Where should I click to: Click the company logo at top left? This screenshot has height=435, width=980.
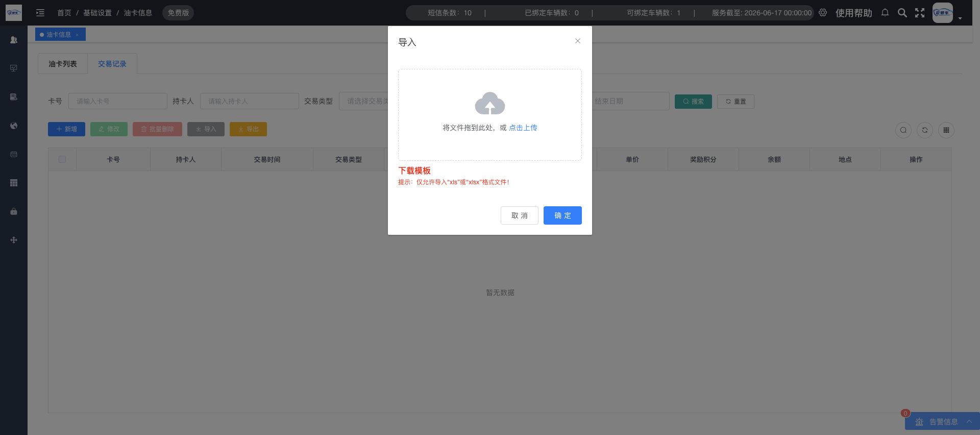[14, 13]
